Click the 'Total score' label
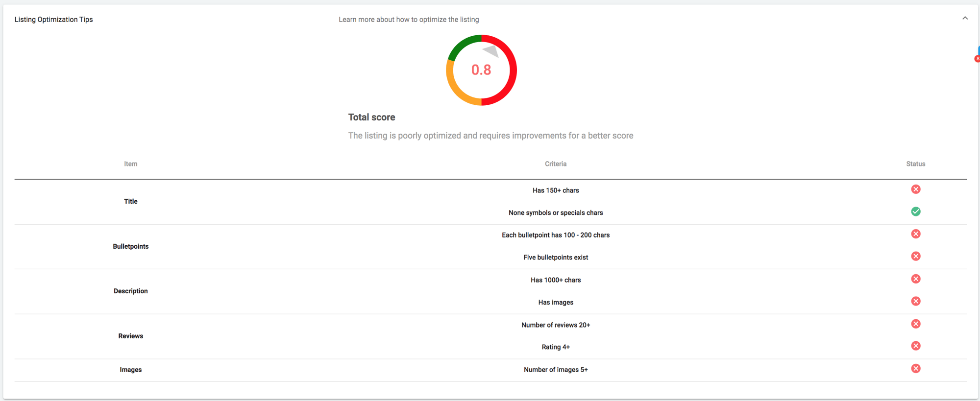 (x=371, y=118)
